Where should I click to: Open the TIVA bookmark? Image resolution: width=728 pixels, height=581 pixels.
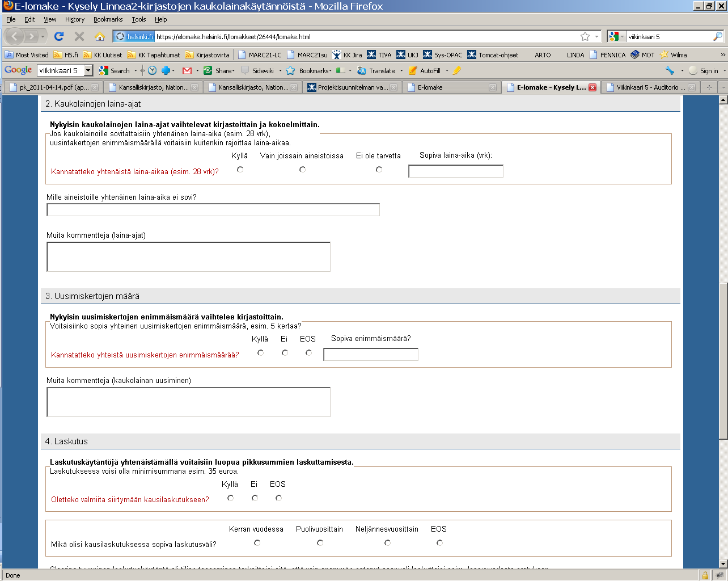(379, 55)
